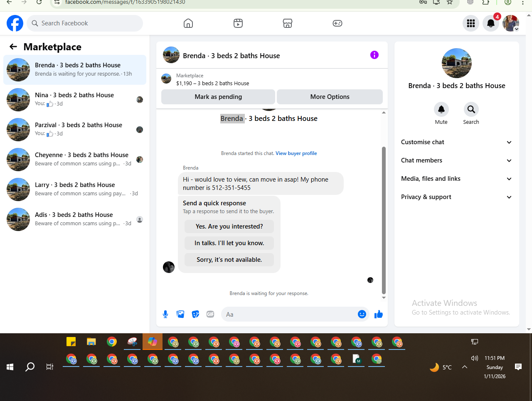This screenshot has height=401, width=532.
Task: Open the Parzival conversation
Action: 75,130
